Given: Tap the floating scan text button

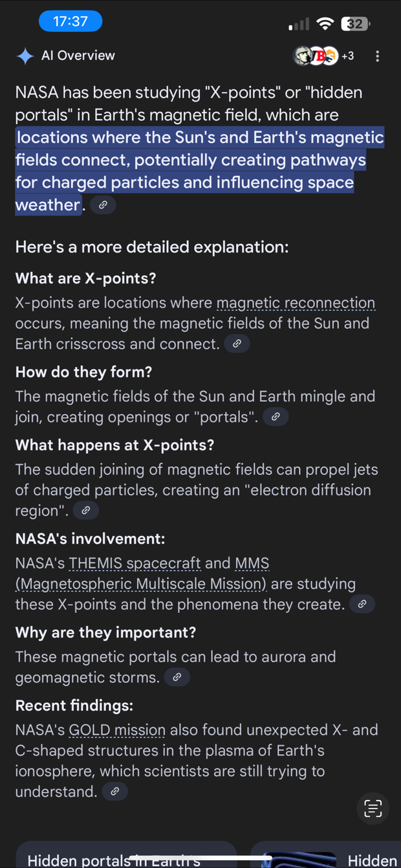Looking at the screenshot, I should click(373, 808).
